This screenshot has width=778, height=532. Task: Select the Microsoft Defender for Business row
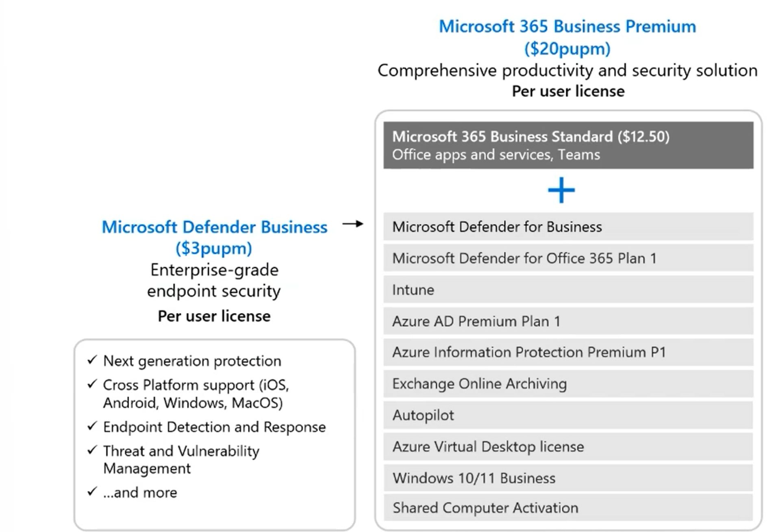click(568, 227)
